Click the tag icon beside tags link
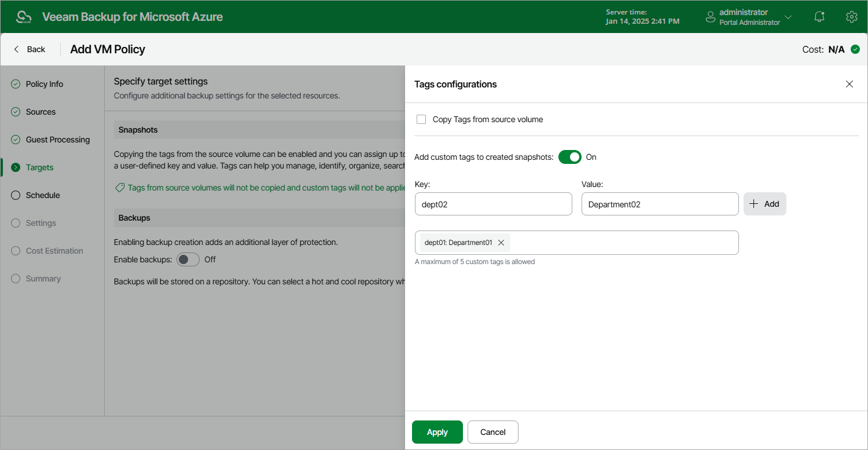The height and width of the screenshot is (450, 868). point(120,188)
